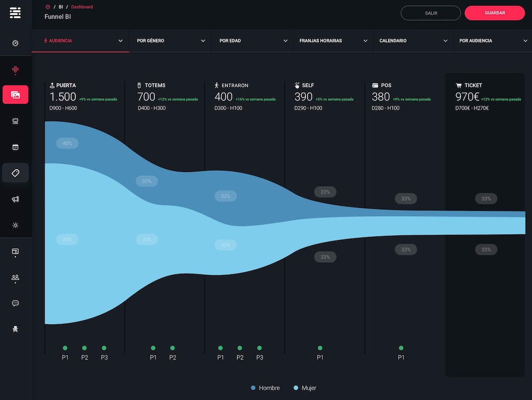Click the app logo in the sidebar
Viewport: 532px width, 400px height.
pos(16,13)
